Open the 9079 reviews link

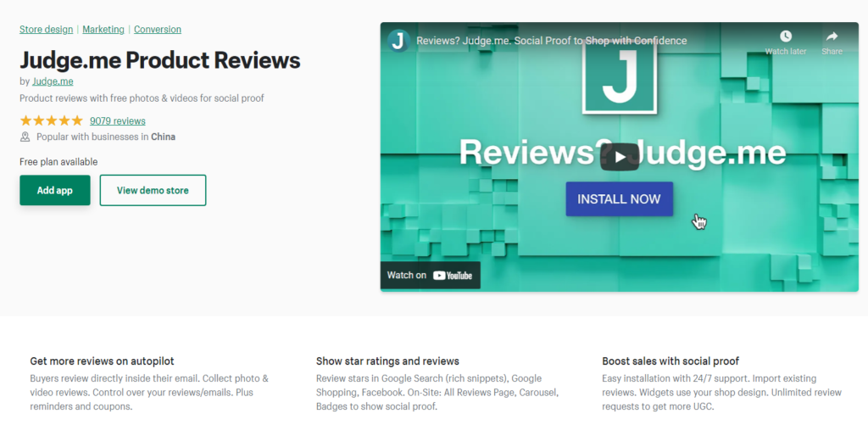click(118, 120)
